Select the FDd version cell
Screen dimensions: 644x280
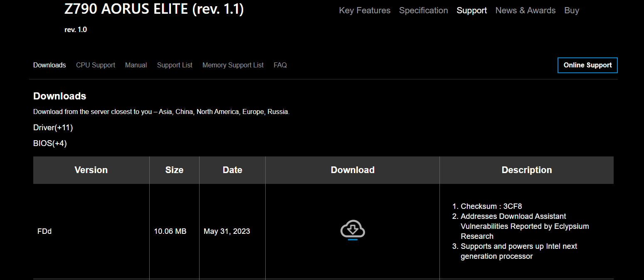click(x=44, y=231)
